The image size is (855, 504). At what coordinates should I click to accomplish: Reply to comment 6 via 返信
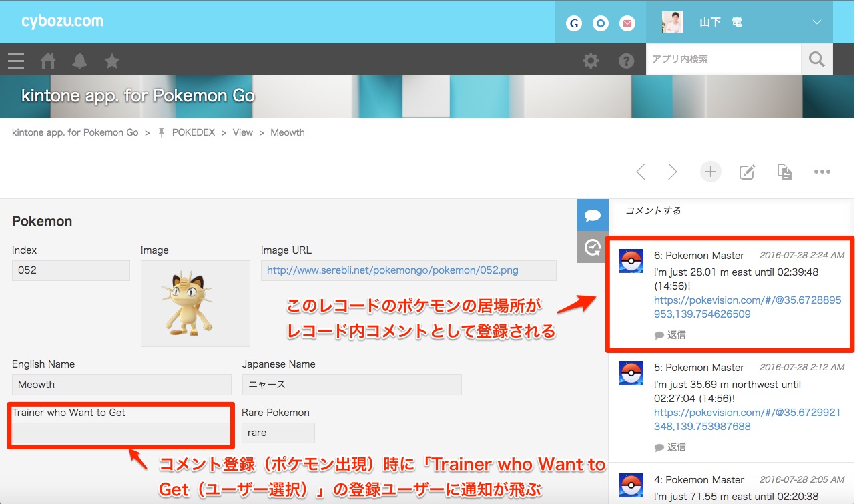(670, 335)
